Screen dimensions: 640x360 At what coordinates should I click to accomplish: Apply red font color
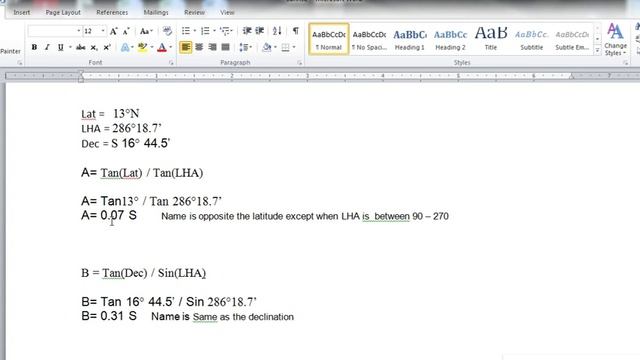[162, 47]
